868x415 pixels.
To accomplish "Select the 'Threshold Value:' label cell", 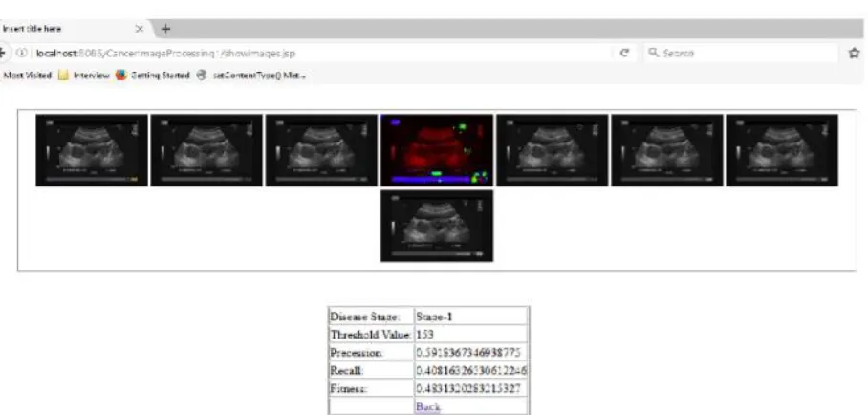I will tap(371, 335).
